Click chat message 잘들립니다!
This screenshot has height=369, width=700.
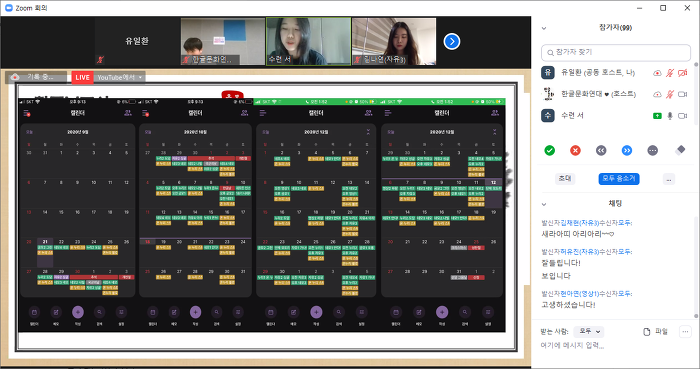tap(561, 263)
